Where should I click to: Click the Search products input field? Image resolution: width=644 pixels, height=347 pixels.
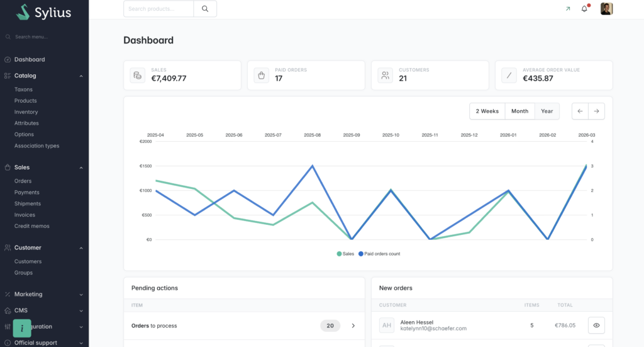point(158,9)
